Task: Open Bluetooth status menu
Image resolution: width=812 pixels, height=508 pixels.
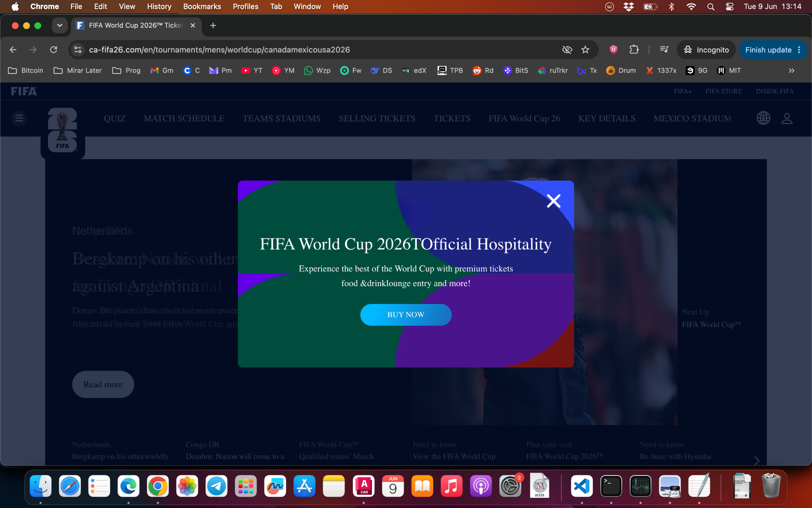Action: pyautogui.click(x=671, y=6)
